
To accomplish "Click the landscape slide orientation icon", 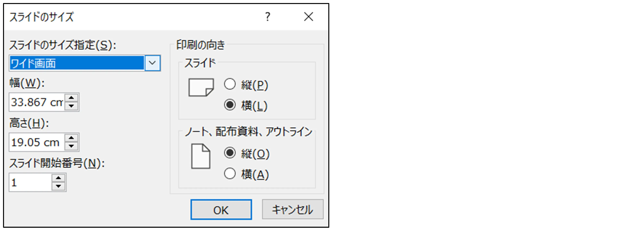I will 201,87.
